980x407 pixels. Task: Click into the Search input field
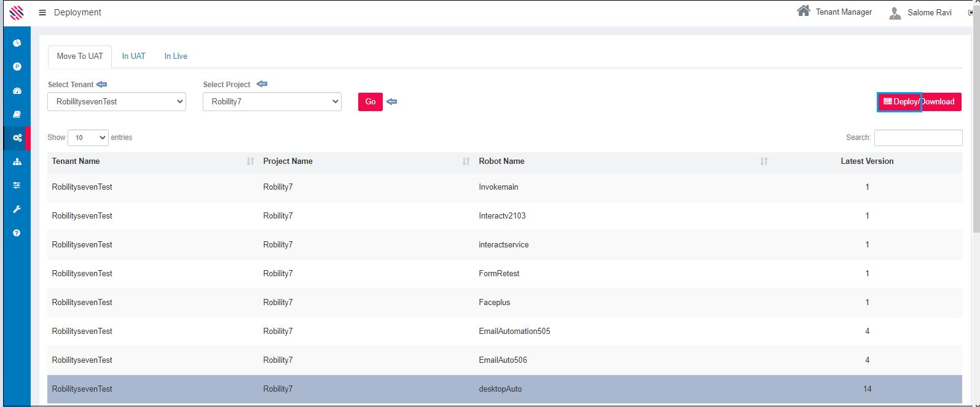point(918,138)
